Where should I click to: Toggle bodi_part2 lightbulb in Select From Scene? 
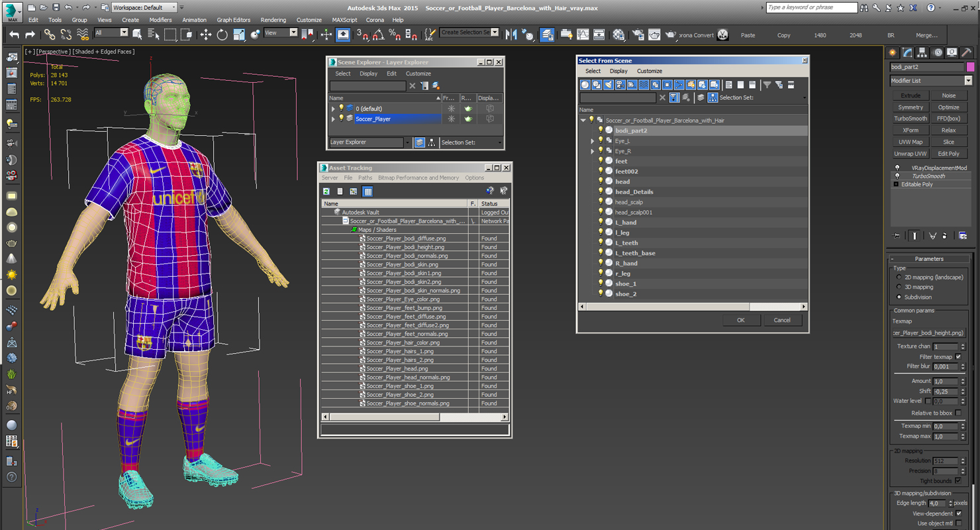point(600,131)
